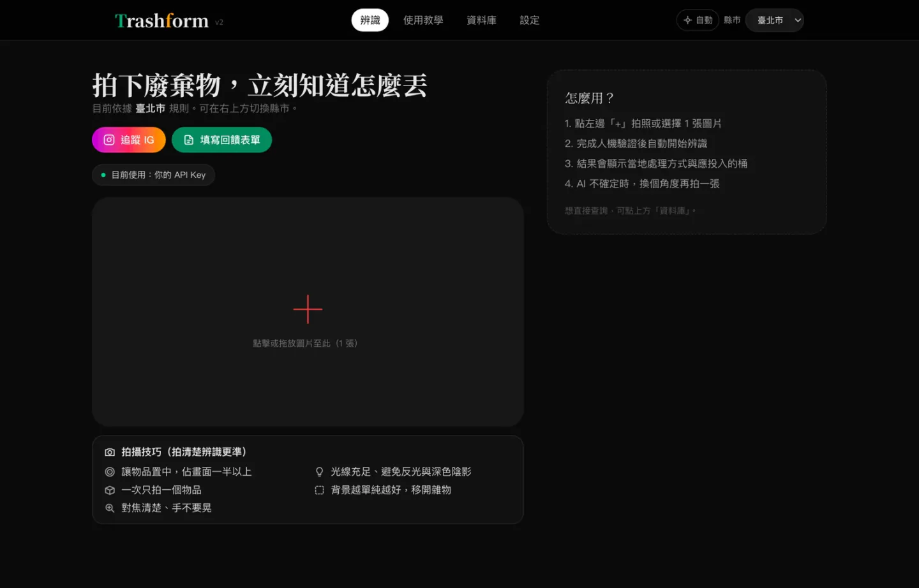Click the camera icon beside 拍攝技巧
This screenshot has height=588, width=919.
click(x=110, y=452)
